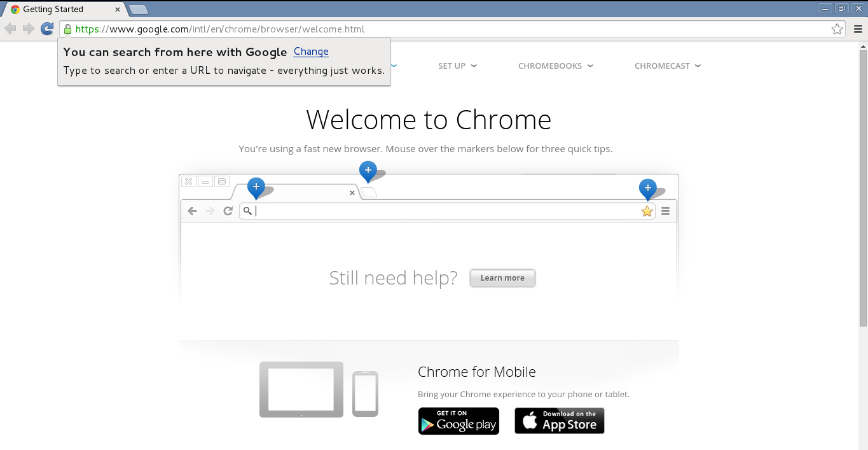Viewport: 868px width, 450px height.
Task: Open a new tab with the new tab button
Action: 138,10
